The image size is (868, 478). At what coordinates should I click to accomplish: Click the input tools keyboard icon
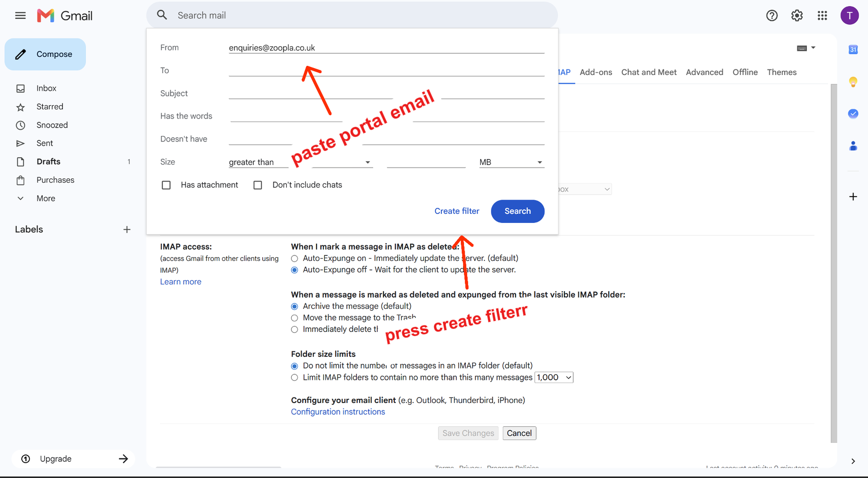pyautogui.click(x=802, y=48)
